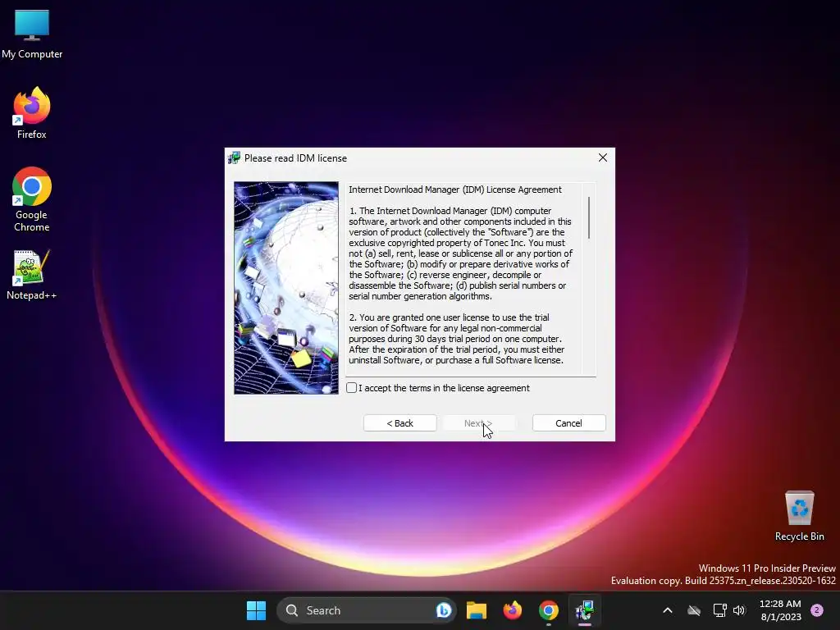
Task: Accept the license agreement terms checkbox
Action: click(x=351, y=388)
